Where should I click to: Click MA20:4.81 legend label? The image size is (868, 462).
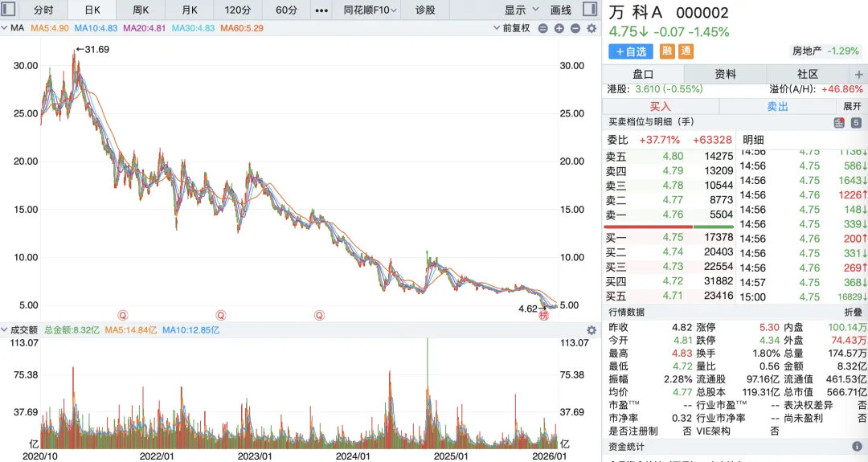coord(145,28)
